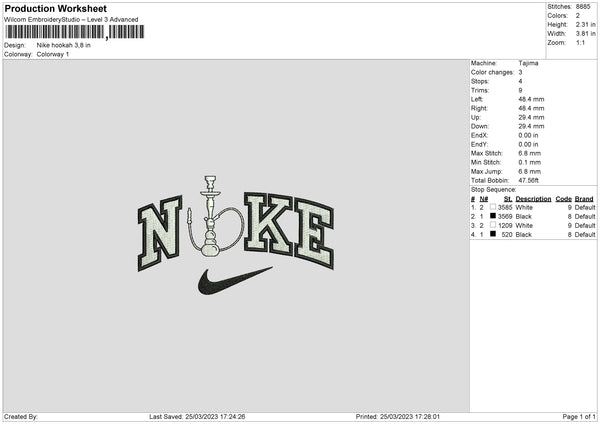Click the black swatch in stop row 2
Screen dimensions: 600x424
click(x=493, y=216)
